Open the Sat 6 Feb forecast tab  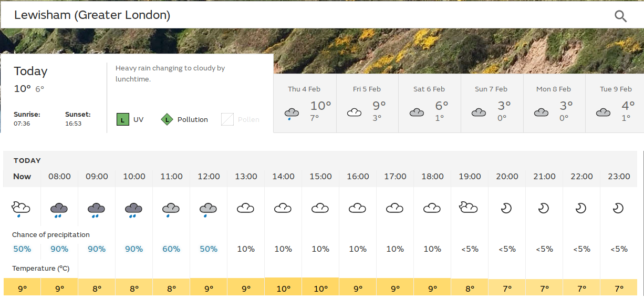[x=430, y=103]
